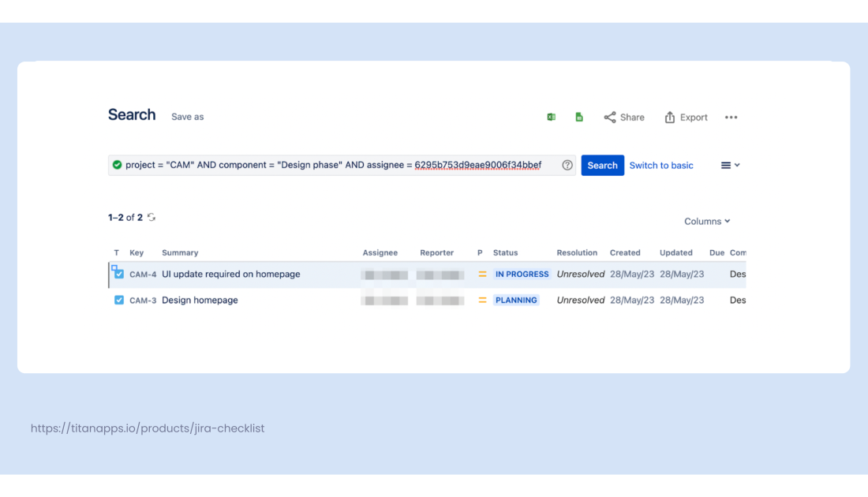This screenshot has width=868, height=497.
Task: Click the Share icon
Action: [609, 117]
